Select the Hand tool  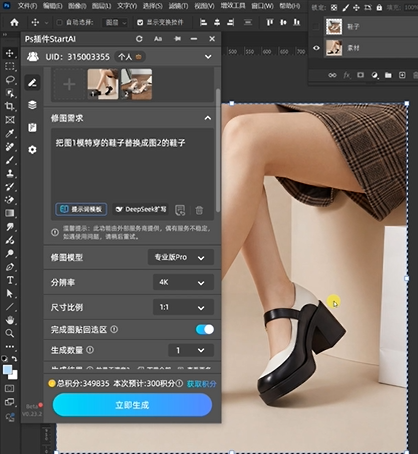pos(10,320)
